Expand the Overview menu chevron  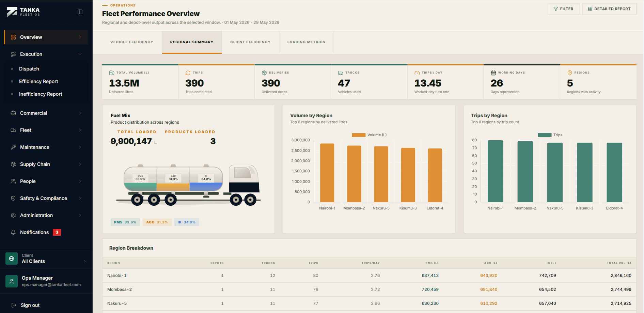(80, 37)
